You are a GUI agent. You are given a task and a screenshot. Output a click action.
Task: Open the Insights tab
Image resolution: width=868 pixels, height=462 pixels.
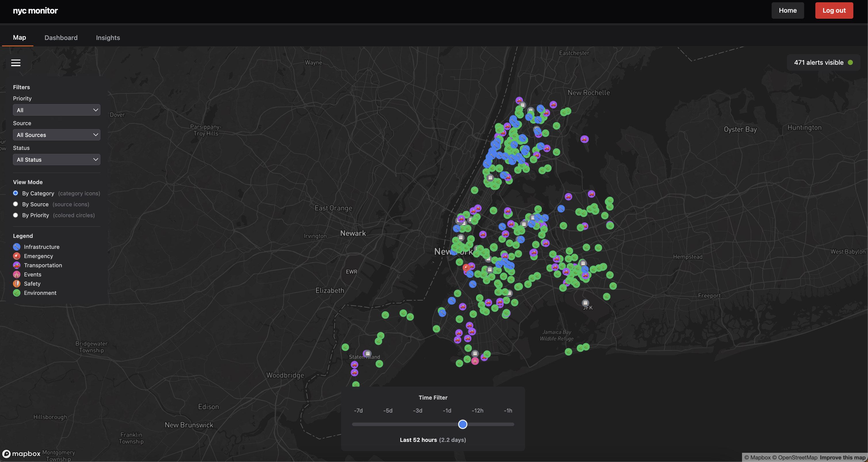pos(108,38)
